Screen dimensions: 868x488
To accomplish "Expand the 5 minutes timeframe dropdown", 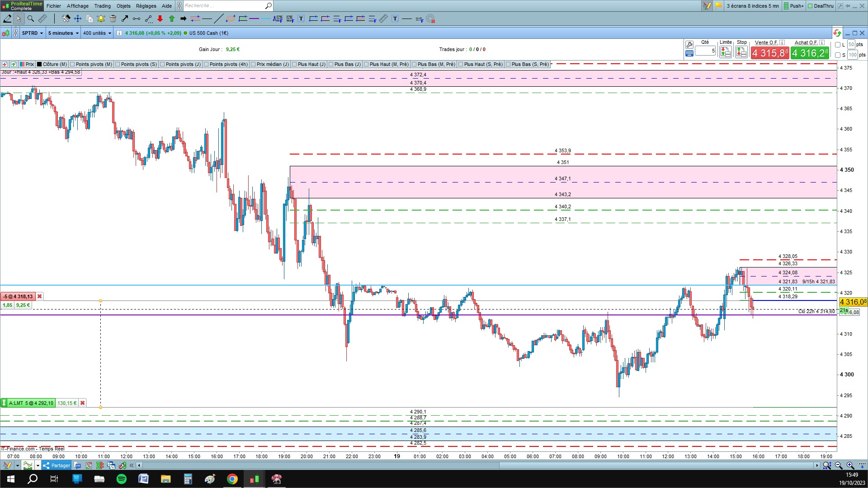I will point(63,33).
